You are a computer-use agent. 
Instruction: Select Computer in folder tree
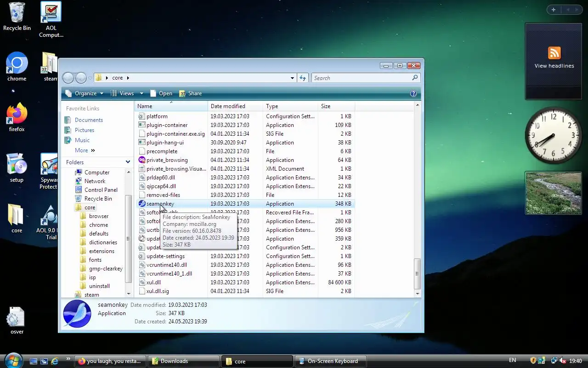[97, 172]
